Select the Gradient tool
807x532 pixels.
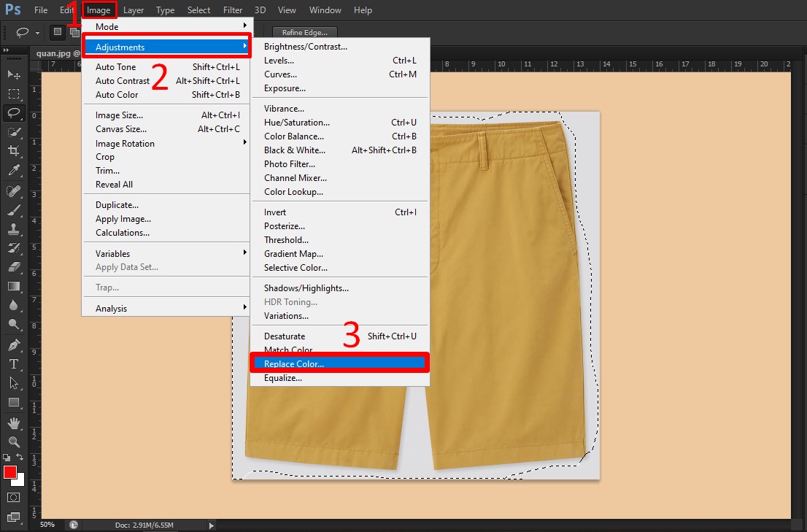(13, 287)
